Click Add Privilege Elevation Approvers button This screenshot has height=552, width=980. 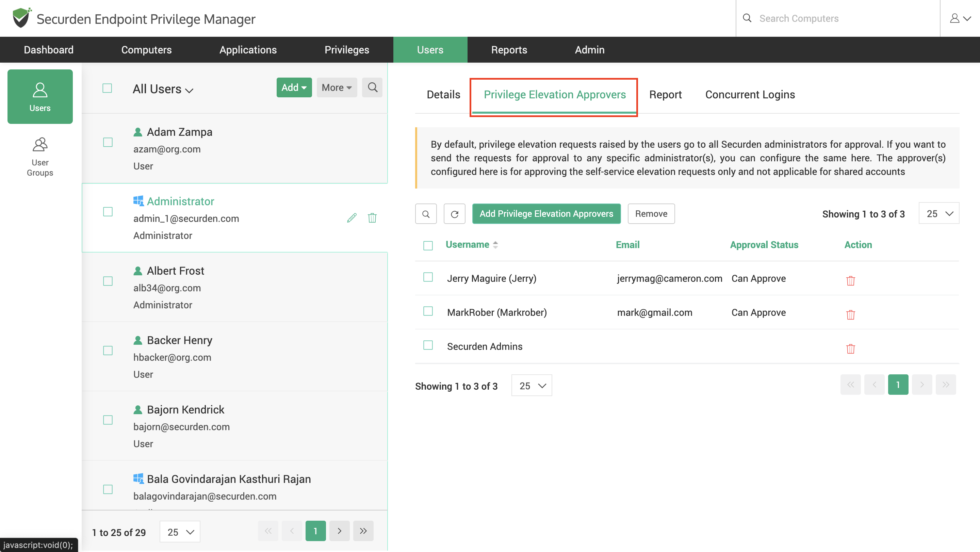click(546, 214)
